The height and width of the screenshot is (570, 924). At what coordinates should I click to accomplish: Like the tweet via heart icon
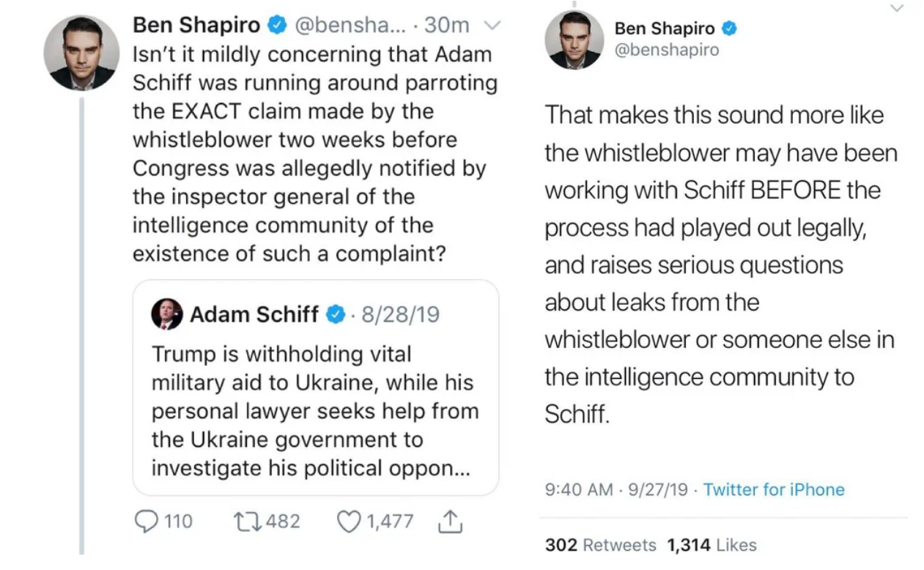[x=348, y=522]
